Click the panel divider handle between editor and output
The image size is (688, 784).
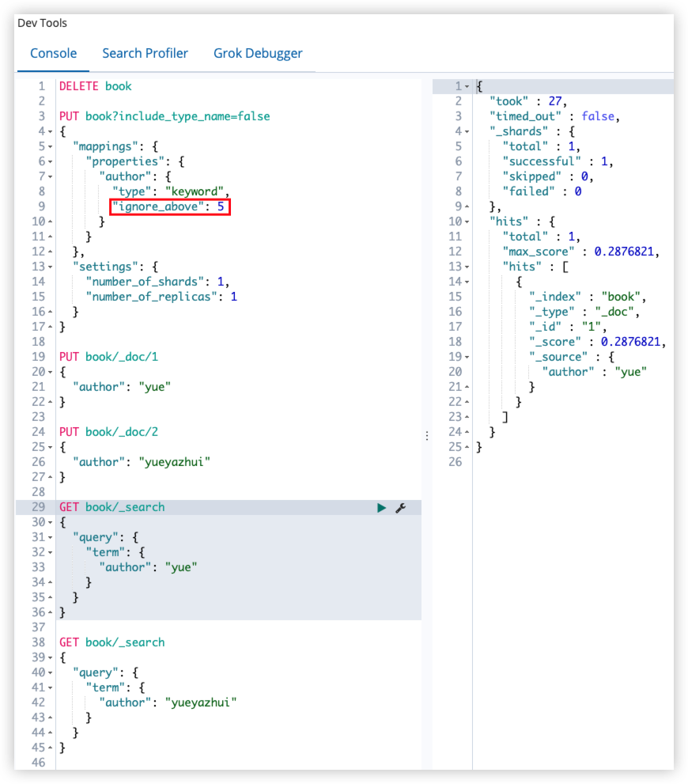(427, 436)
